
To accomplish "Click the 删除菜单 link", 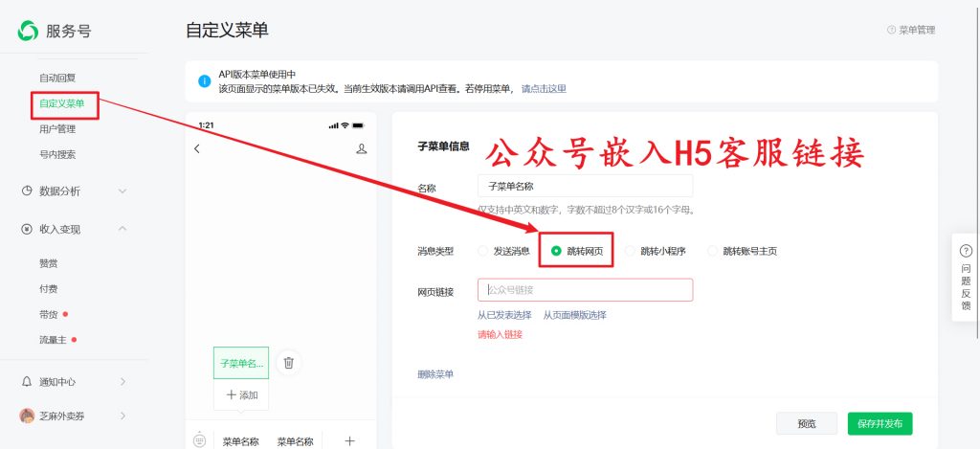I will (435, 374).
